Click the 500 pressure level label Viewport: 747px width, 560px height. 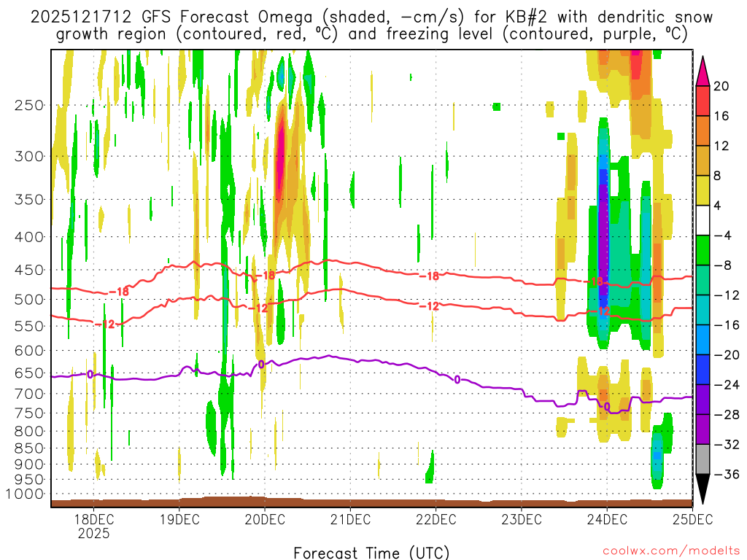pos(29,300)
